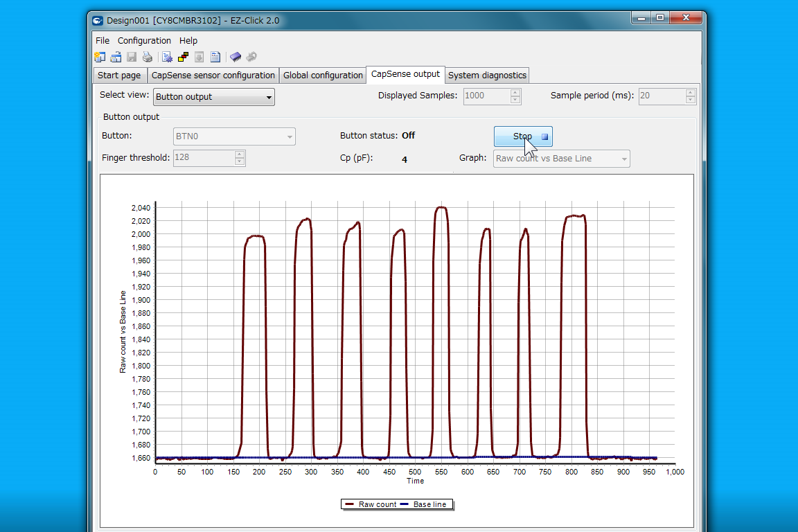Click the 2,040 y-axis label

[141, 208]
